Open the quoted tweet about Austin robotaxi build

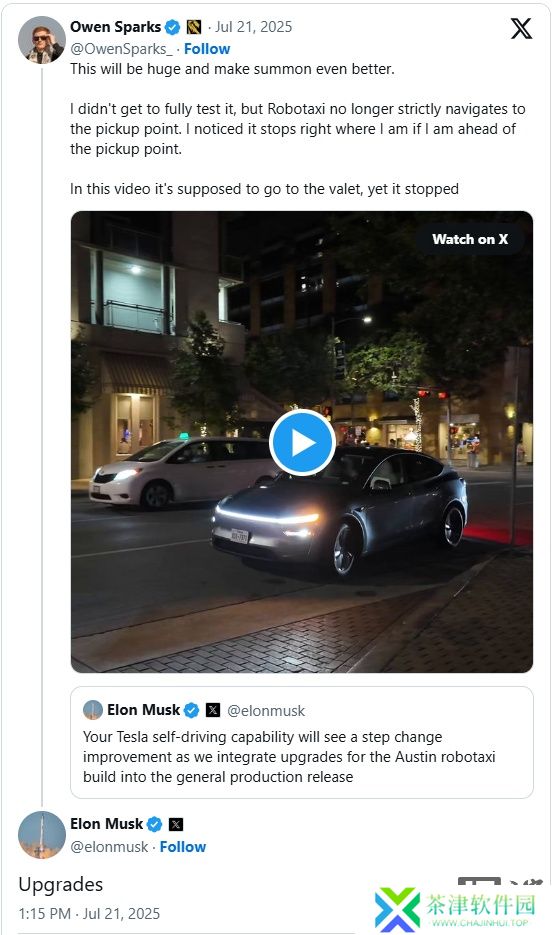pyautogui.click(x=302, y=742)
